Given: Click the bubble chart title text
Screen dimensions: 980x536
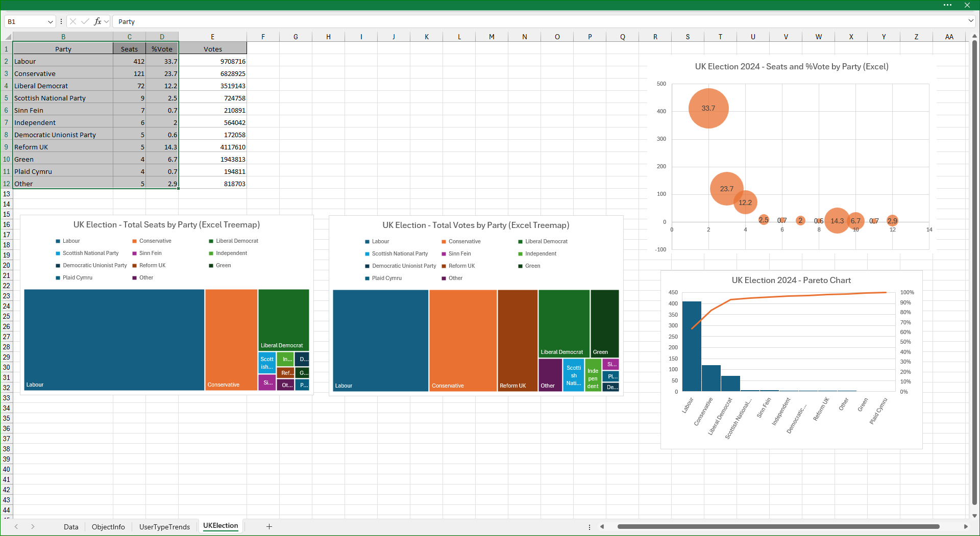Looking at the screenshot, I should 792,66.
